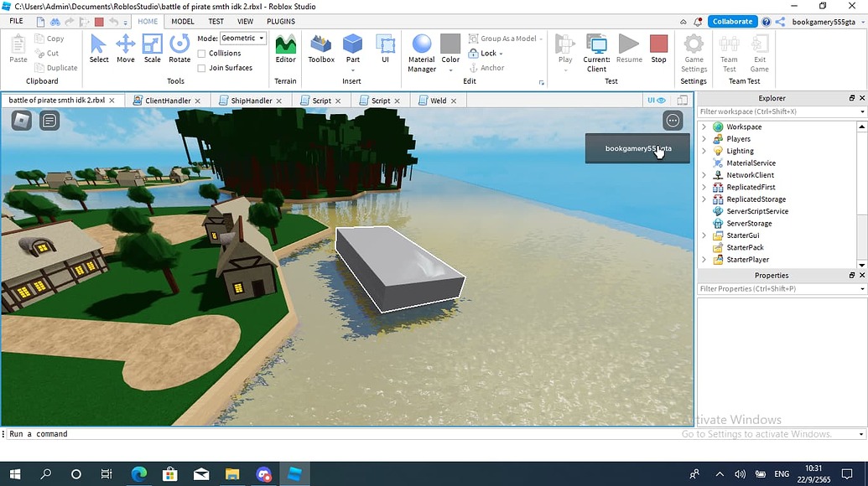The width and height of the screenshot is (868, 486).
Task: Open the MODEL ribbon tab
Action: point(182,21)
